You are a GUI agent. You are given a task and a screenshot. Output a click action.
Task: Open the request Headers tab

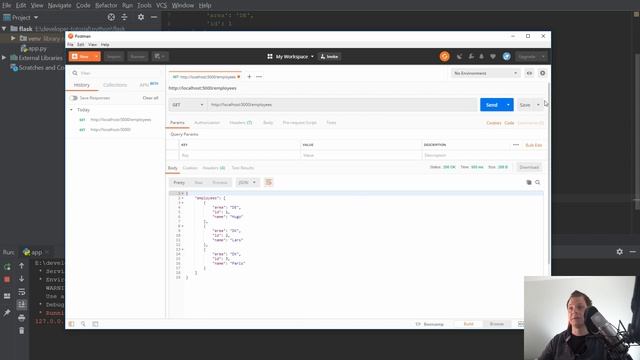tap(240, 122)
